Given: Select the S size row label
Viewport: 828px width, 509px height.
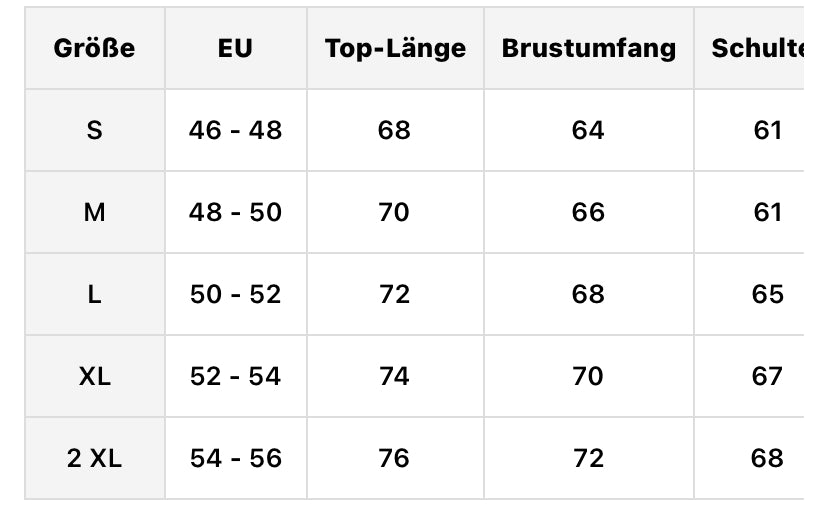Looking at the screenshot, I should point(95,130).
